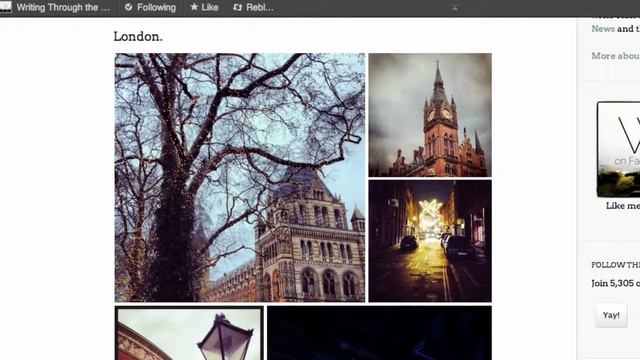Click the 'Like me' Facebook caption
The image size is (640, 360).
(x=623, y=206)
